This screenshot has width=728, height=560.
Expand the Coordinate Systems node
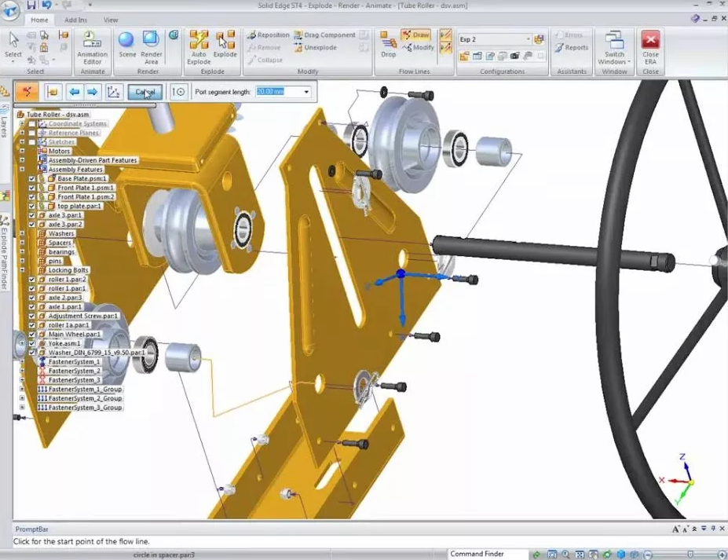[22, 124]
